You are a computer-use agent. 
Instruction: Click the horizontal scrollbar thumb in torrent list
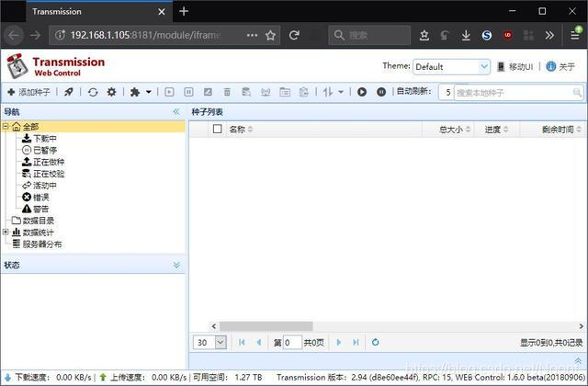pyautogui.click(x=266, y=326)
